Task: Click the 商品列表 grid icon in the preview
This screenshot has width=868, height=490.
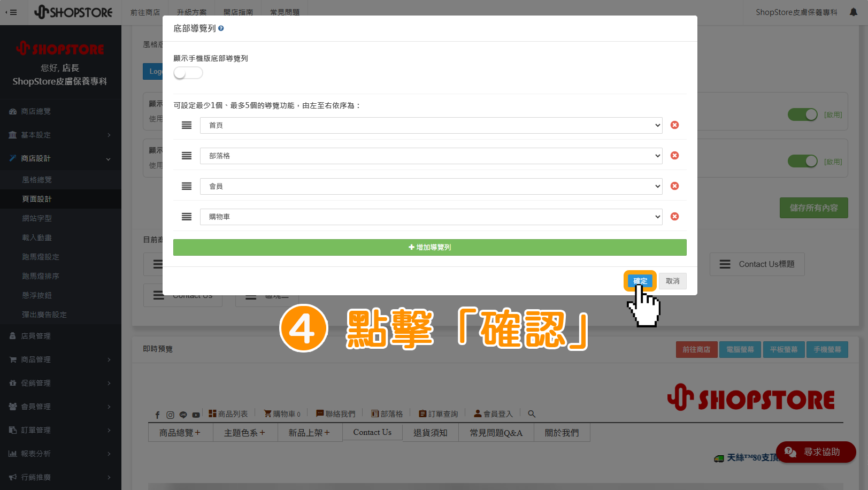Action: tap(212, 414)
